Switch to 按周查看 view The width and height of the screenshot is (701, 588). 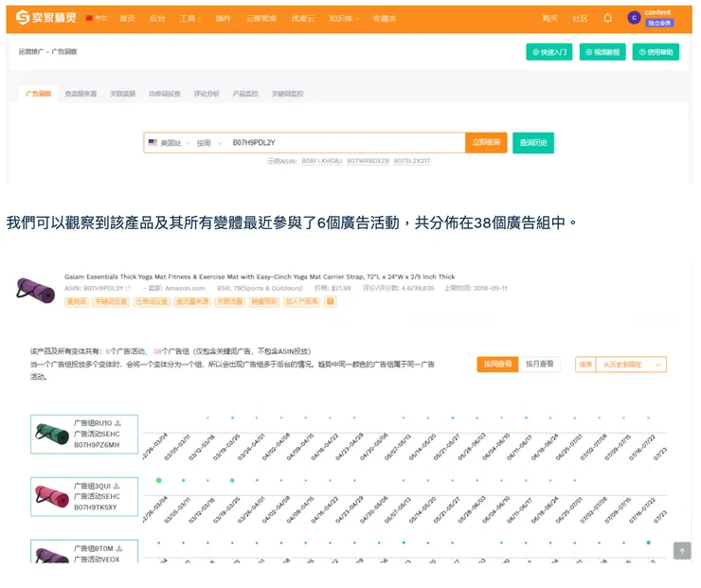point(497,365)
